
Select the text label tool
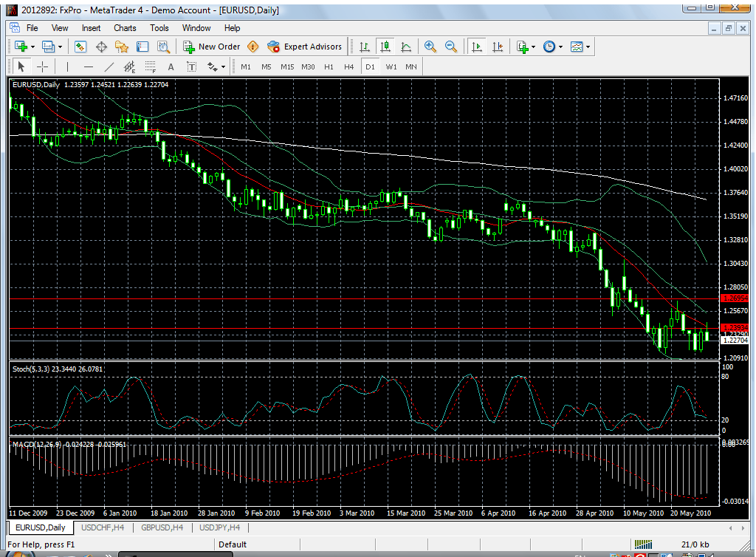coord(171,66)
